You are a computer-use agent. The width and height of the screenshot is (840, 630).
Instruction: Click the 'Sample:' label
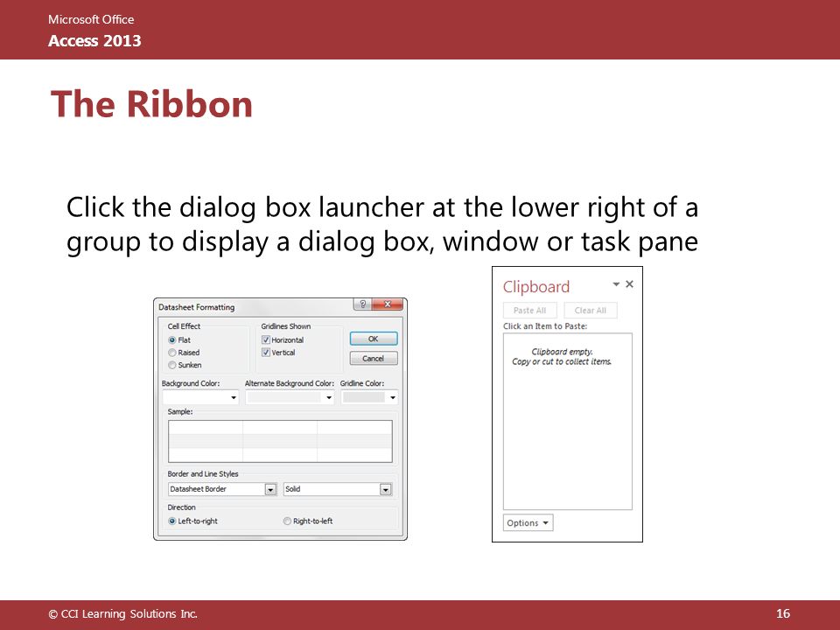pos(179,411)
